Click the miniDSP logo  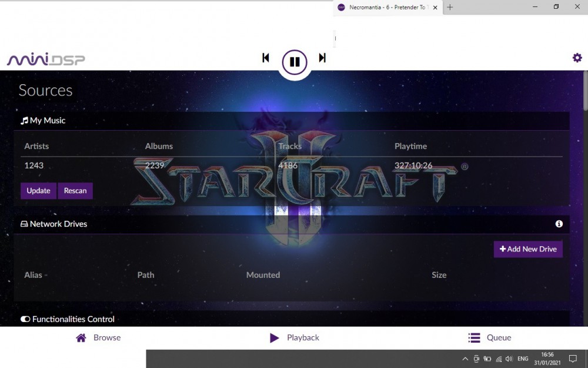[46, 59]
